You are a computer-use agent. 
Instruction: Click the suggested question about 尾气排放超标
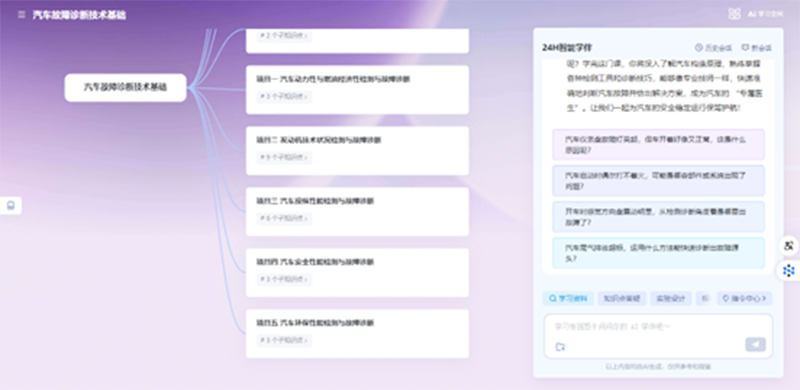pyautogui.click(x=658, y=253)
